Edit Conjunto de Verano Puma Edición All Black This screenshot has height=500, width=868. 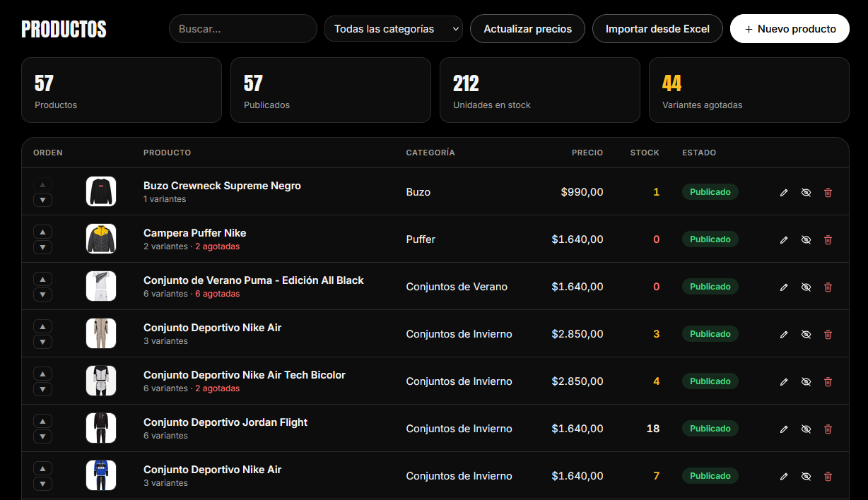point(784,287)
